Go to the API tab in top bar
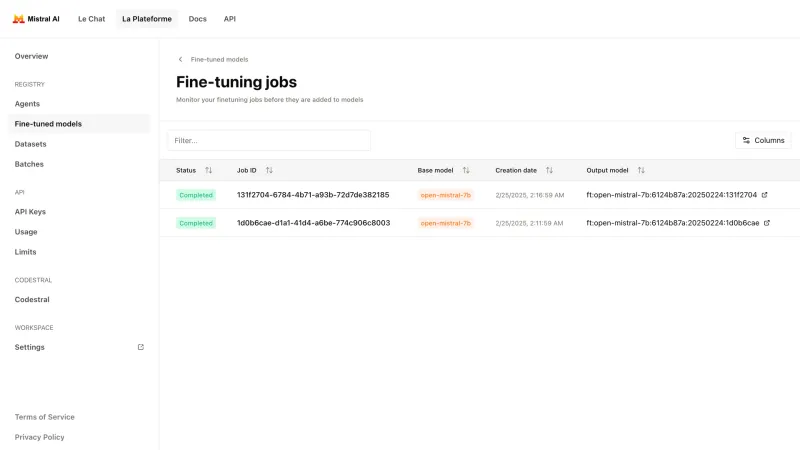Screen dimensions: 800x450 [x=230, y=19]
